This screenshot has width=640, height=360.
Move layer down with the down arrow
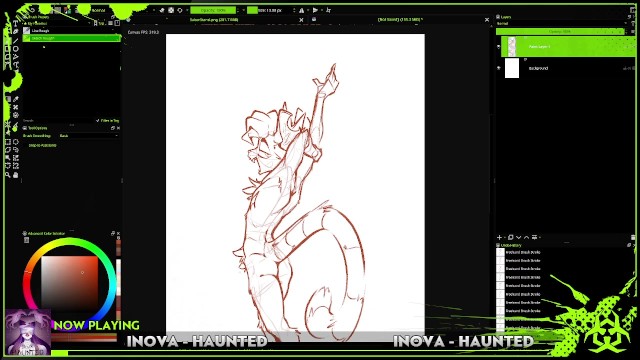point(518,237)
